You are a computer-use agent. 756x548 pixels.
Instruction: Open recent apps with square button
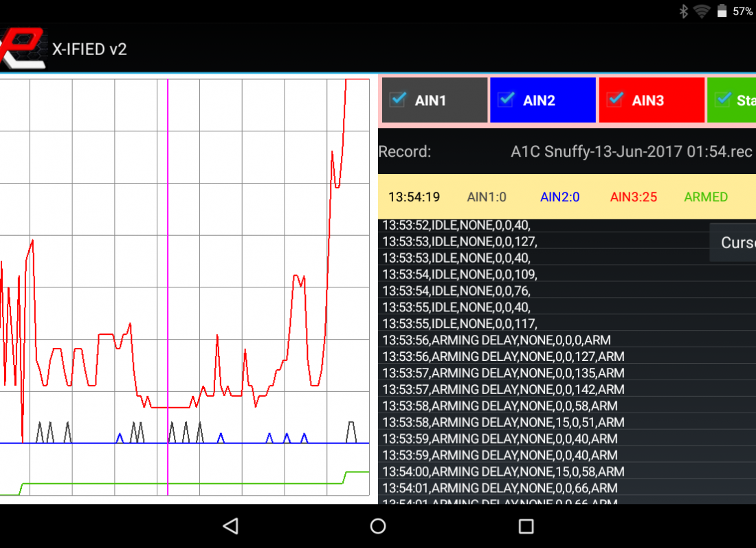coord(526,526)
